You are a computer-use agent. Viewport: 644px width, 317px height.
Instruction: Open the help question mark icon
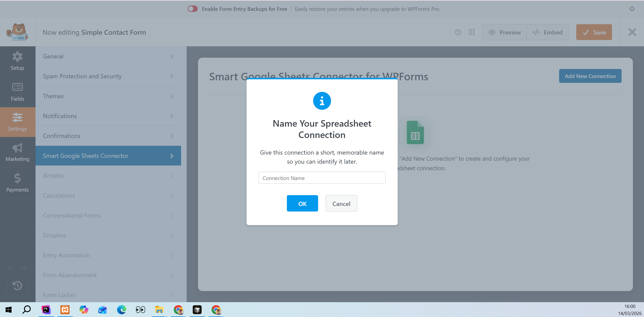tap(458, 32)
